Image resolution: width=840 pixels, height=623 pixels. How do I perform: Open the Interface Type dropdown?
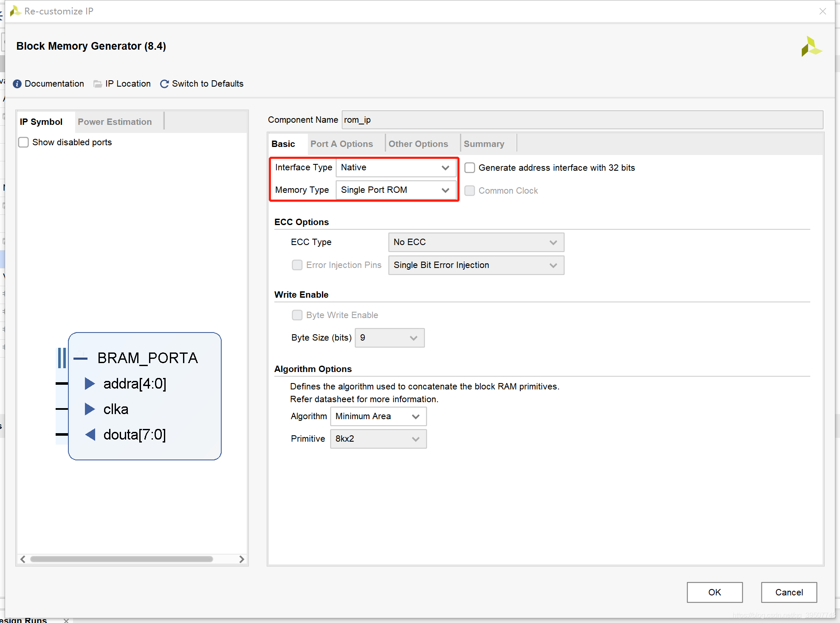395,168
